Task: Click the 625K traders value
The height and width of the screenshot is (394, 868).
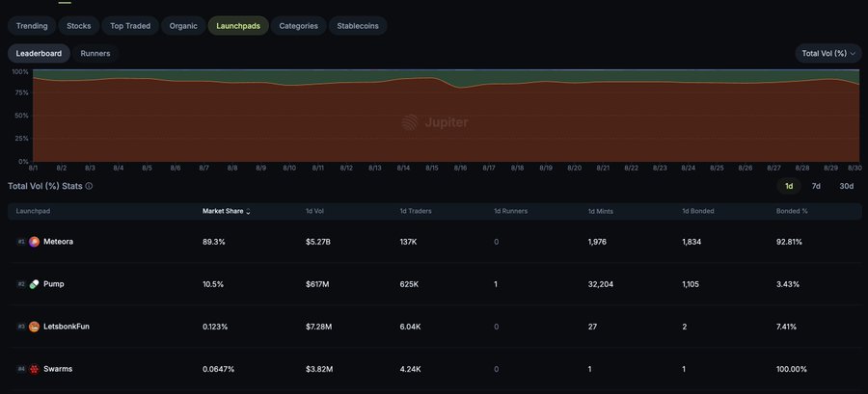Action: tap(409, 284)
